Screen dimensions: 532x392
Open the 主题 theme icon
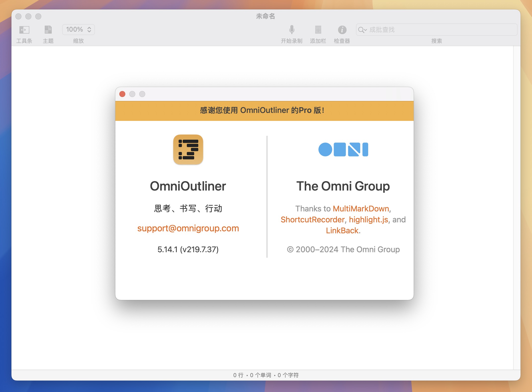click(x=48, y=30)
